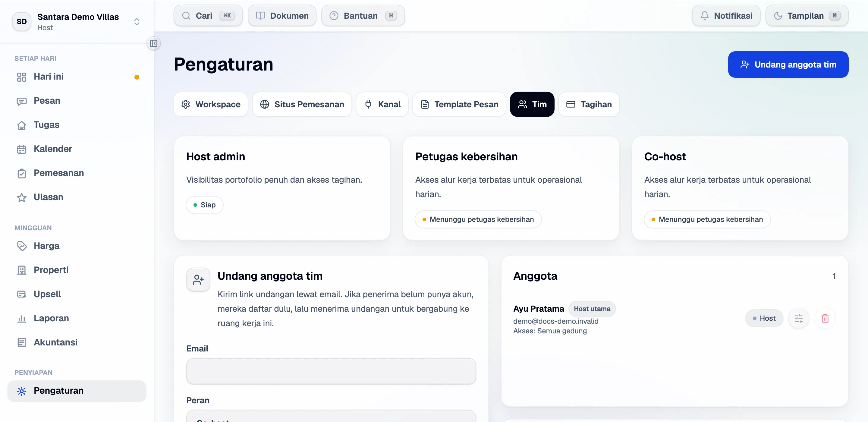Click the Host admin card heading

click(216, 157)
